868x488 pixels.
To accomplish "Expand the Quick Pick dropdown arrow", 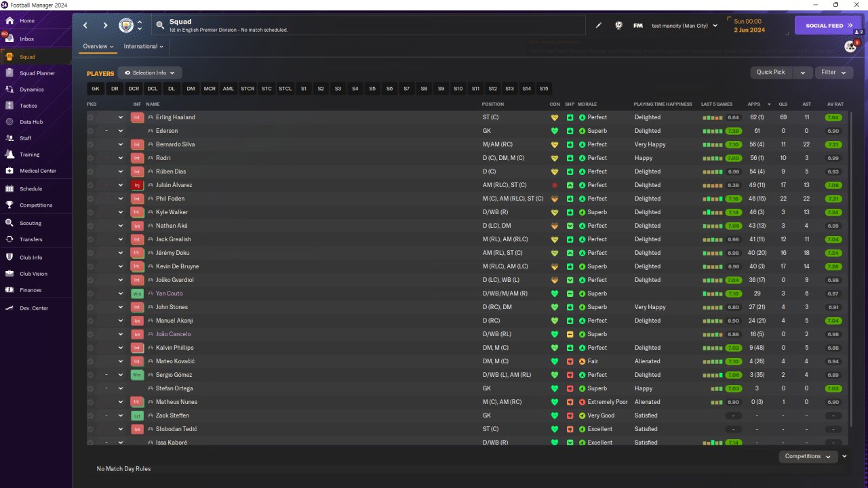I will 803,73.
